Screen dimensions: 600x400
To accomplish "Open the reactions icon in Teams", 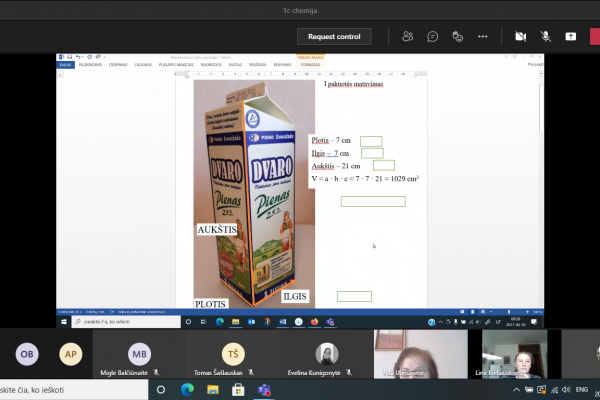I will point(458,37).
